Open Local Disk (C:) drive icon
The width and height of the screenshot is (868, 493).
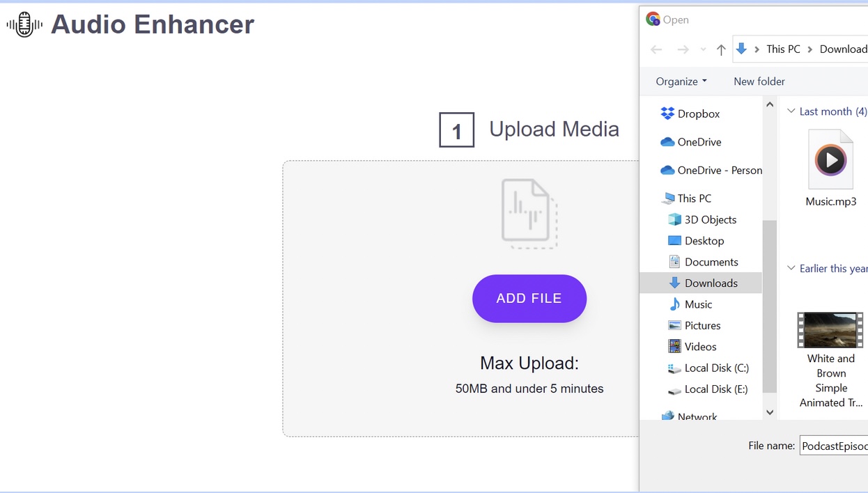674,368
